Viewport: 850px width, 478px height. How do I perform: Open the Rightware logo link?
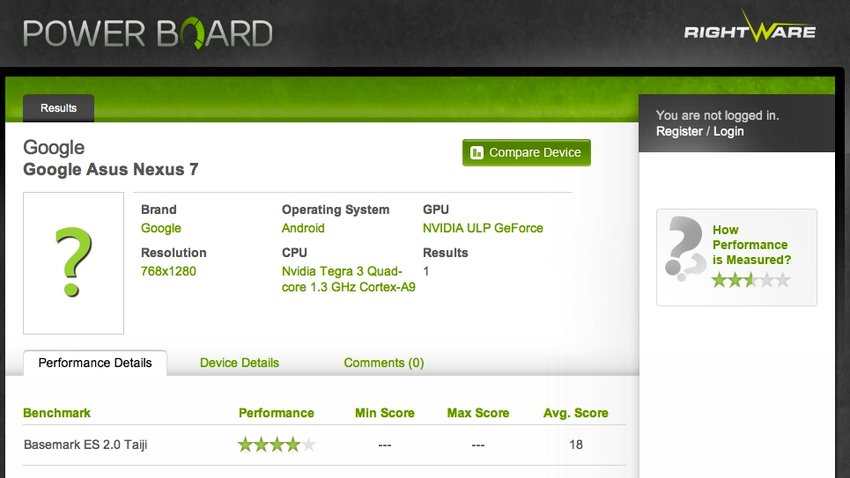750,27
